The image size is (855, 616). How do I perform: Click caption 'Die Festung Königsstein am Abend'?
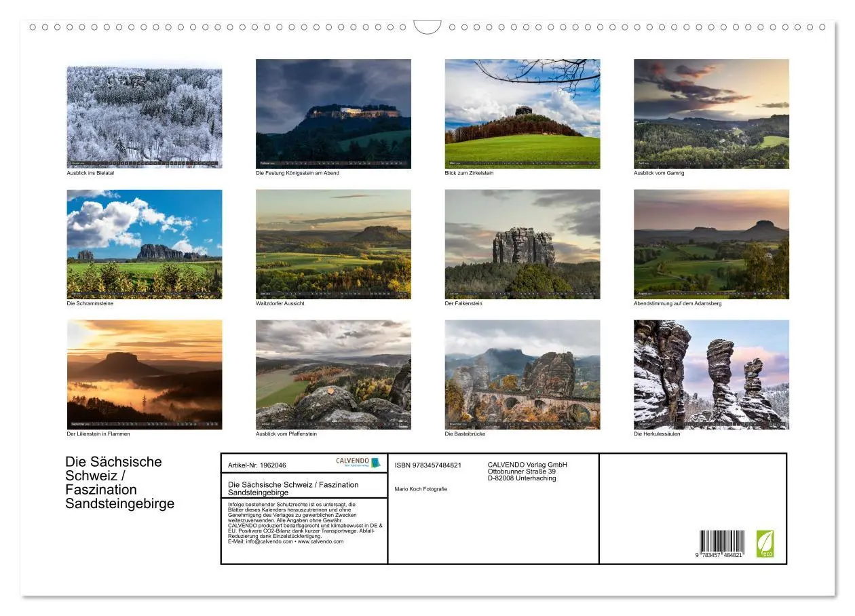[x=297, y=173]
